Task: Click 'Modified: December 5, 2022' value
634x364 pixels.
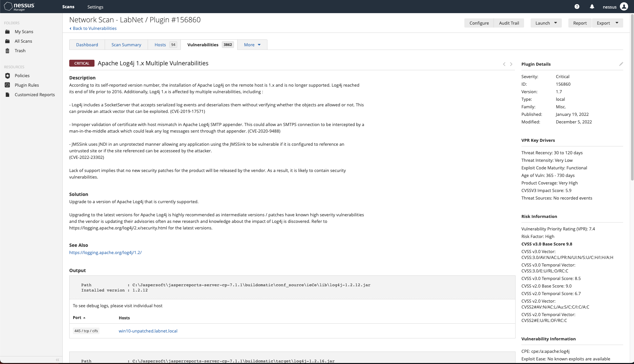Action: coord(574,122)
